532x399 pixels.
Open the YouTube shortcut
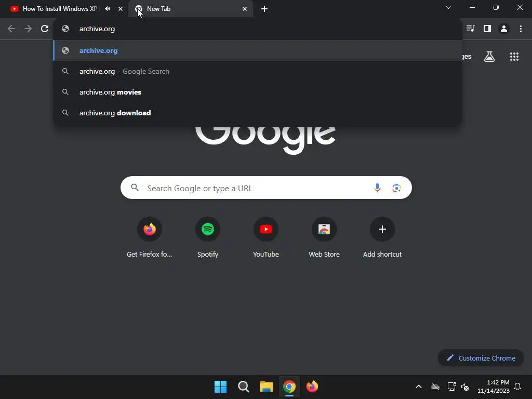coord(266,237)
